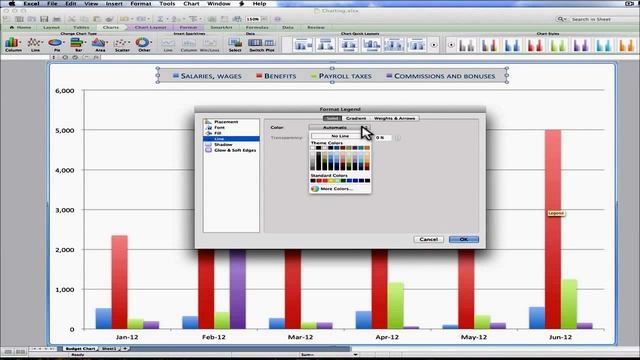Apply the blue chart style thumbnail

click(x=512, y=45)
